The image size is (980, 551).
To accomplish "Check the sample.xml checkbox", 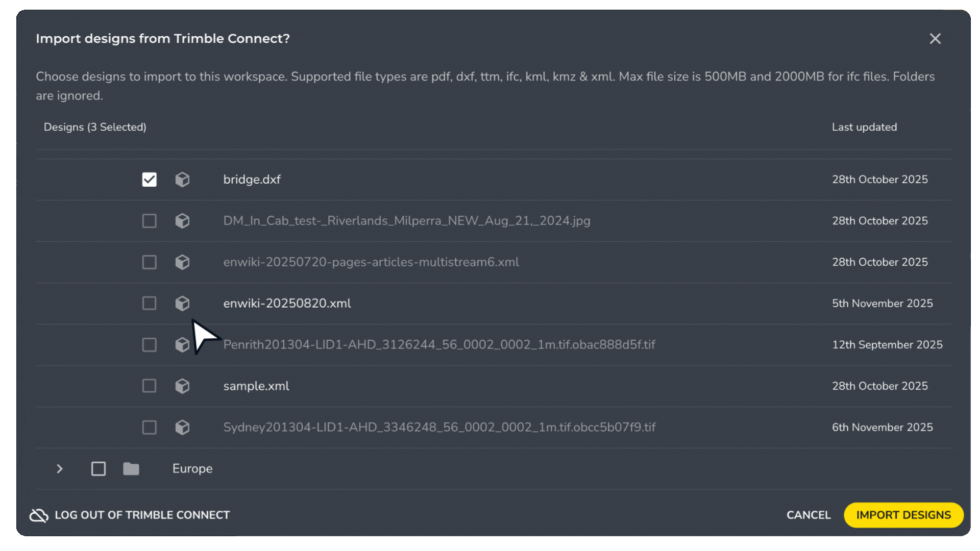I will 149,386.
